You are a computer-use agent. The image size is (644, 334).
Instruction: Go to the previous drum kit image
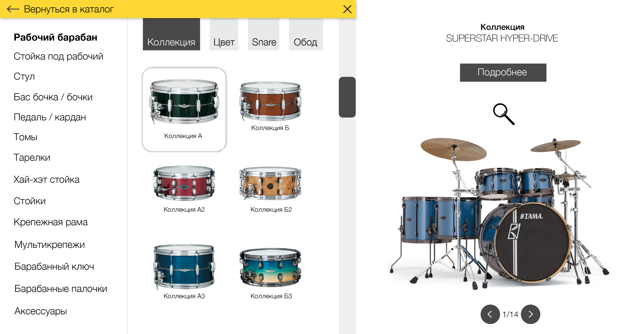point(490,314)
